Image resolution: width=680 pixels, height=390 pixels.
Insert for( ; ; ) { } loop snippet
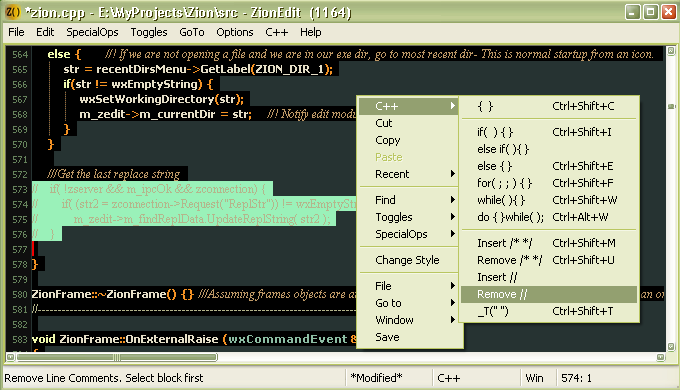tap(549, 183)
